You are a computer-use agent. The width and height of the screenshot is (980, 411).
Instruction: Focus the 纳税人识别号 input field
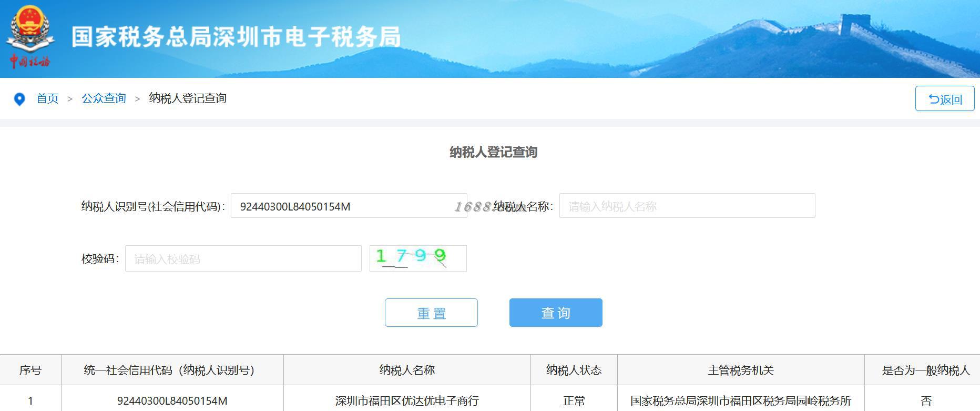pyautogui.click(x=349, y=206)
